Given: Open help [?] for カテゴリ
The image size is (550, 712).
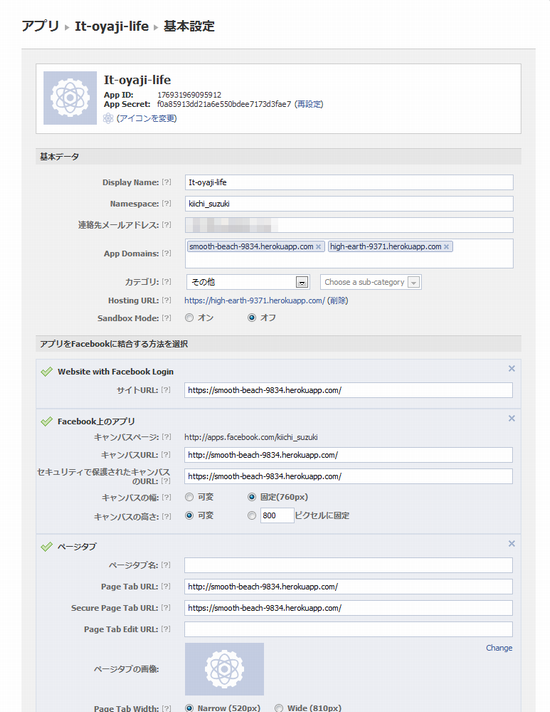Looking at the screenshot, I should [x=167, y=282].
